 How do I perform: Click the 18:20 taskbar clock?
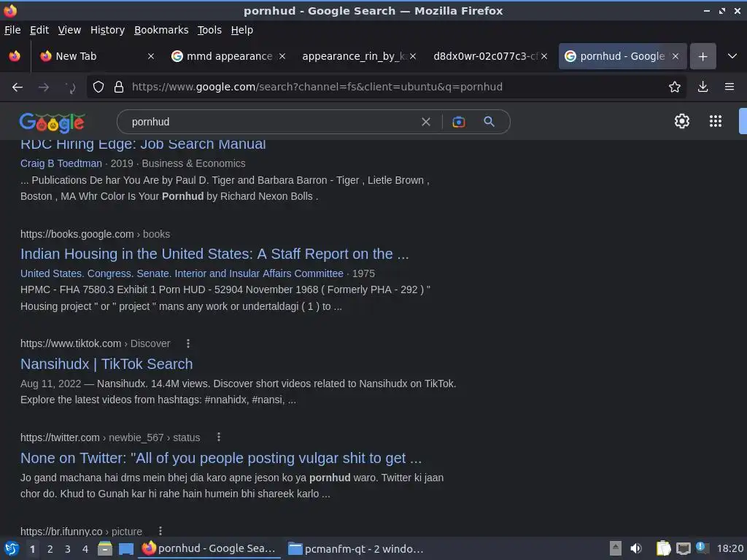point(729,549)
